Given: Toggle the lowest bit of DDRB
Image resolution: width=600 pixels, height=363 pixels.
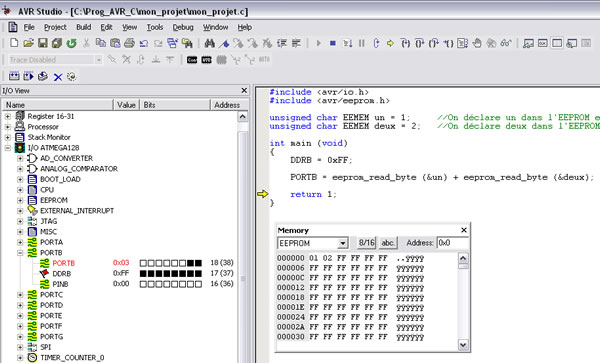Looking at the screenshot, I should click(x=198, y=273).
